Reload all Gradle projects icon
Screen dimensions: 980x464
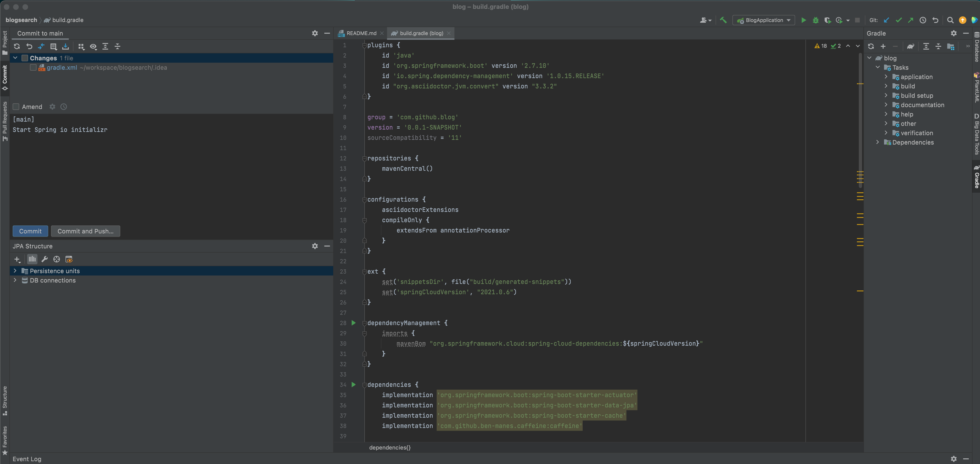[871, 46]
